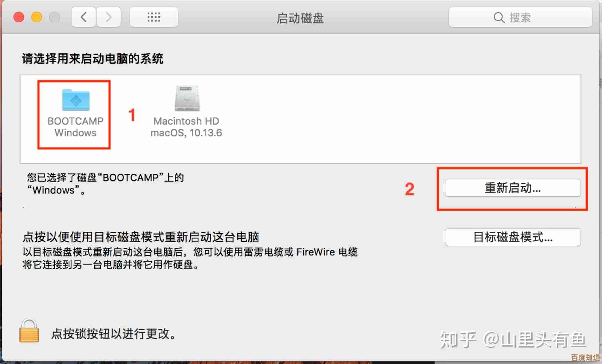Go back with the left arrow button
Screen dimensions: 602x364
coord(84,17)
